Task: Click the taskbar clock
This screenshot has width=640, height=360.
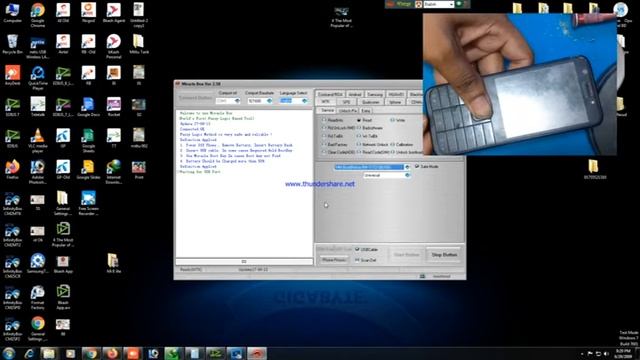Action: 623,353
